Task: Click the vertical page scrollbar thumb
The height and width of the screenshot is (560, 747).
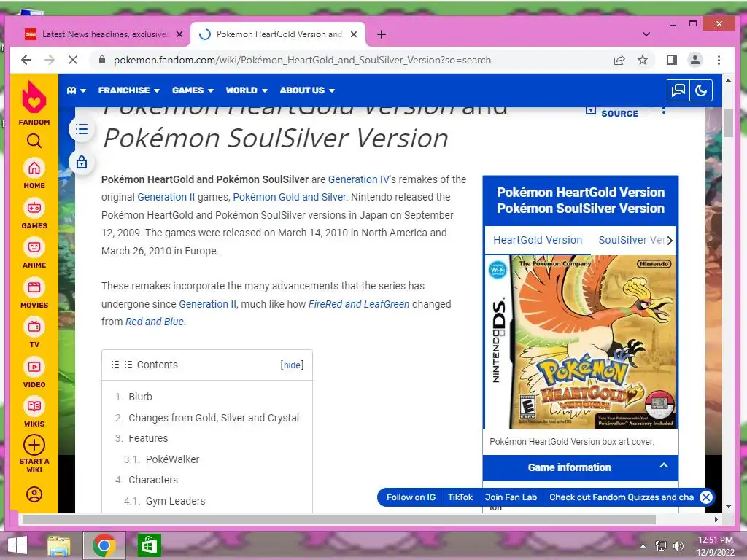Action: click(x=728, y=122)
